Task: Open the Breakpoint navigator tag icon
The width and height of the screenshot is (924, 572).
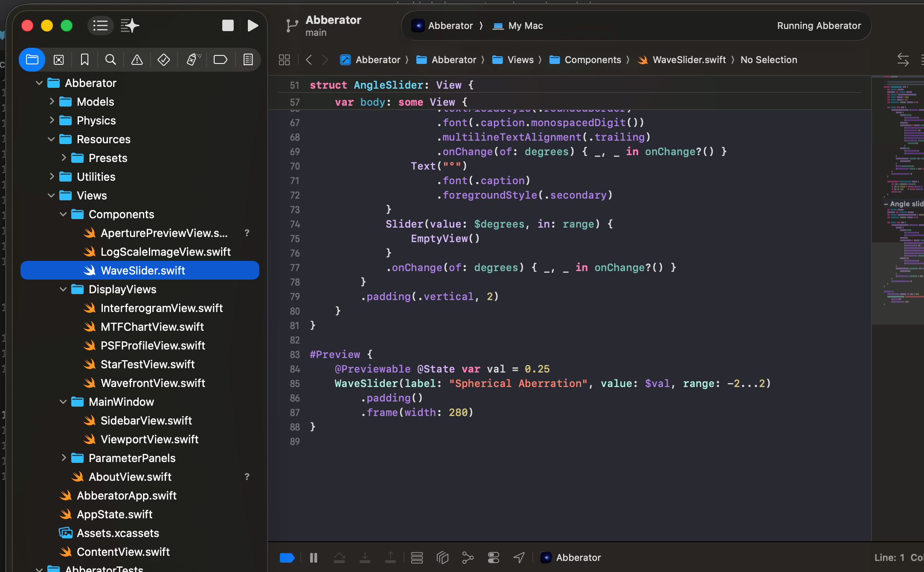Action: (220, 60)
